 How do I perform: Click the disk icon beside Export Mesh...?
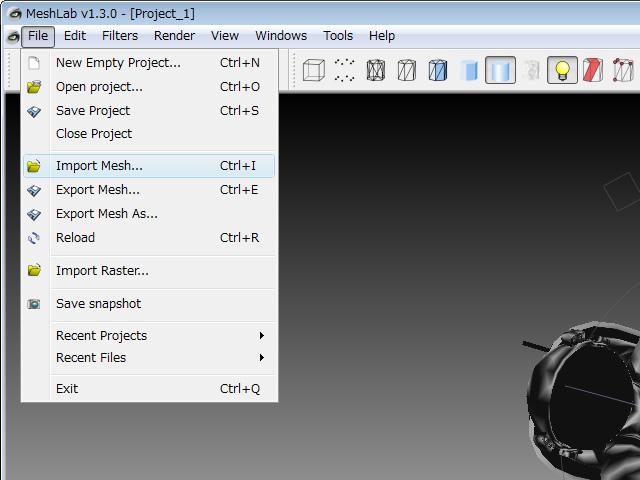tap(34, 190)
